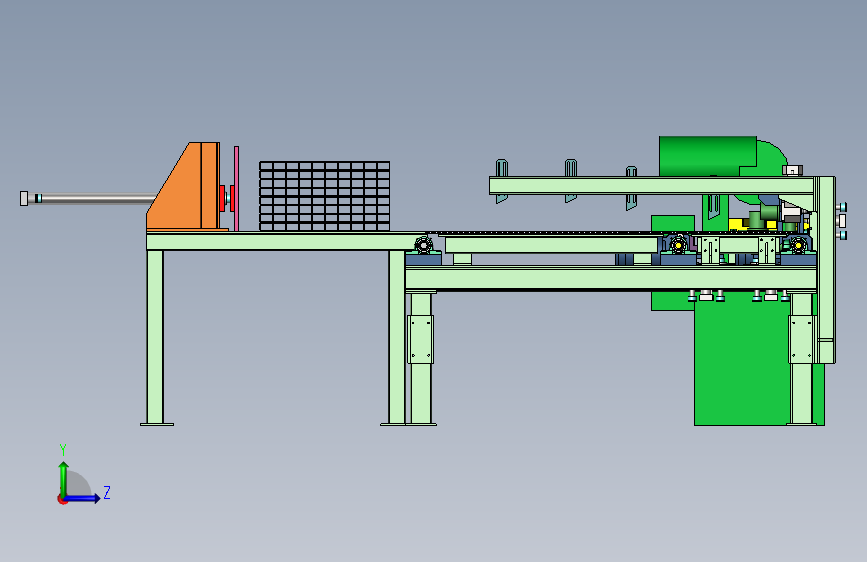Select the orange triangular bracket
Screen dimensions: 867x562
[x=184, y=186]
